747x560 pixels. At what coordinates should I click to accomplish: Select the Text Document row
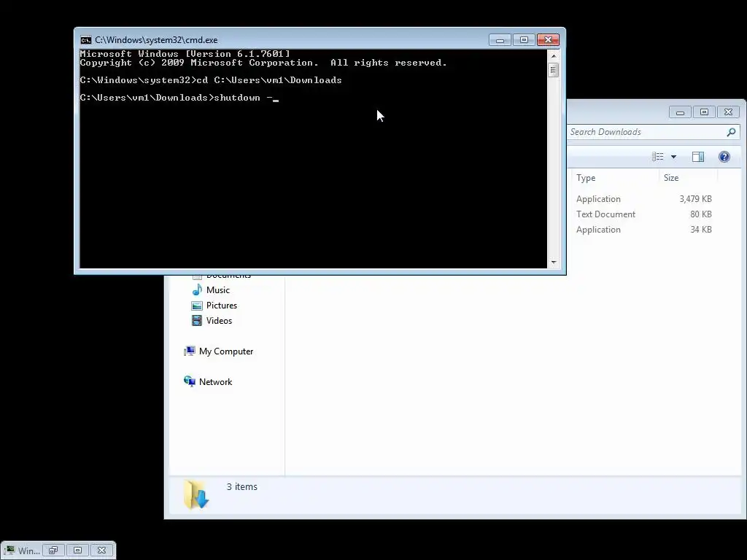point(643,214)
